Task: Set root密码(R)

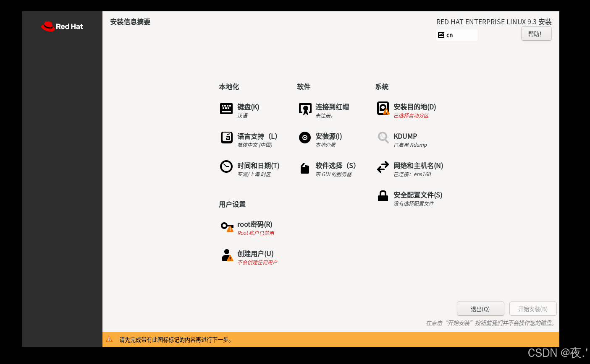Action: [x=255, y=224]
